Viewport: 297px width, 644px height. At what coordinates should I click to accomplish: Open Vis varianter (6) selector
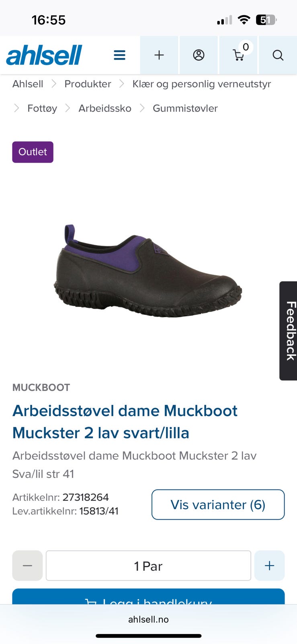[x=218, y=505]
